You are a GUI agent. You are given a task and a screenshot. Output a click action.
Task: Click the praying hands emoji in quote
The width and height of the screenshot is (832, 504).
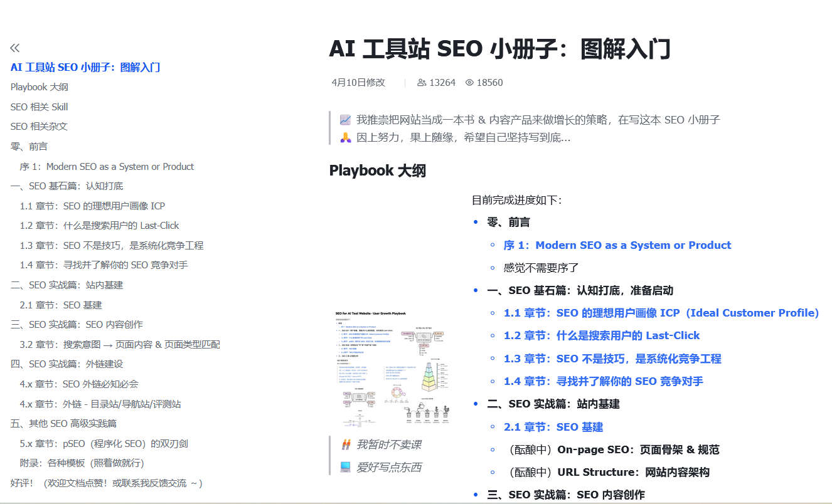click(x=345, y=137)
